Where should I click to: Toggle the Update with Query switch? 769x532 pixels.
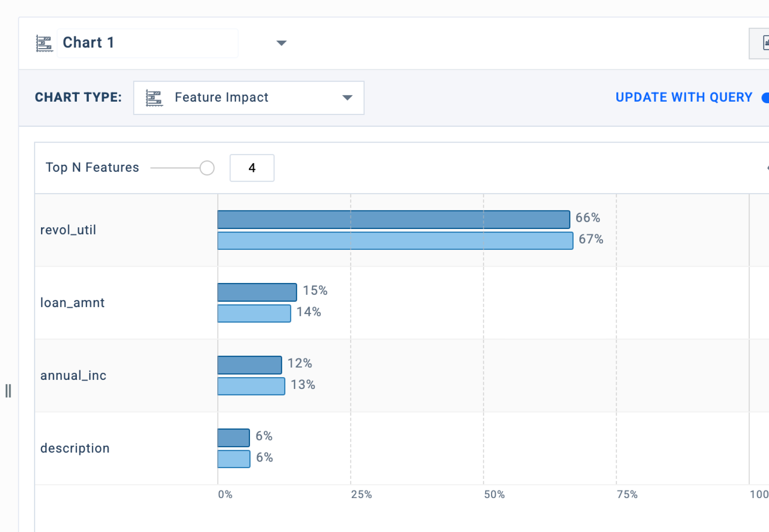click(765, 97)
